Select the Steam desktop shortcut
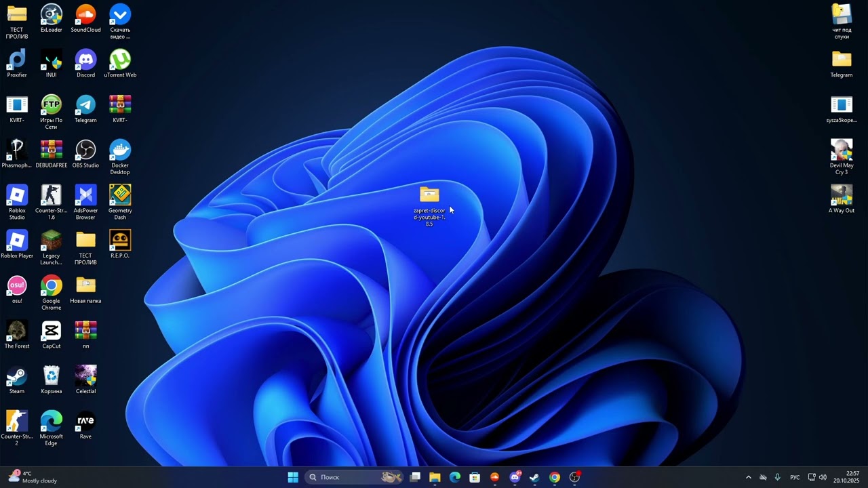The image size is (868, 488). (x=17, y=380)
